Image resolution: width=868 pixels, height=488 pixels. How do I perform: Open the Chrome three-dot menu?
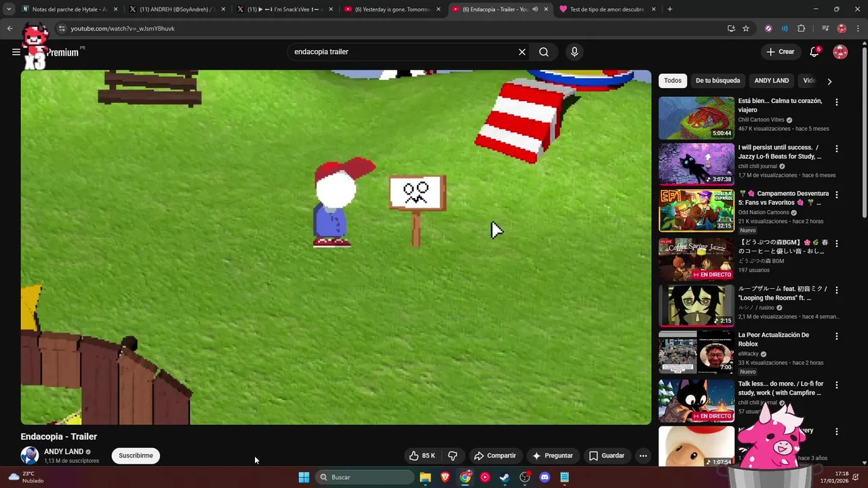[x=859, y=28]
